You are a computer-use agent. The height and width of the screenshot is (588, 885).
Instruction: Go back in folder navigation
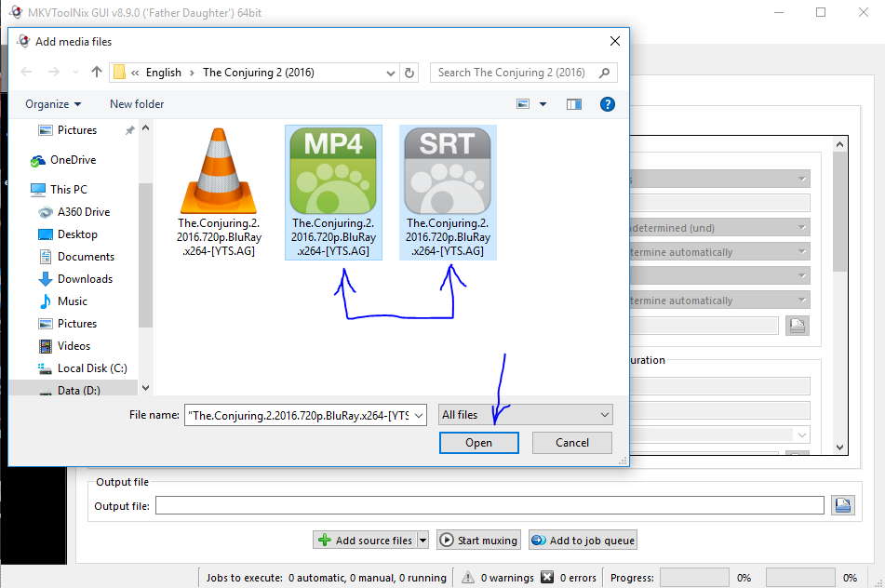pyautogui.click(x=27, y=73)
